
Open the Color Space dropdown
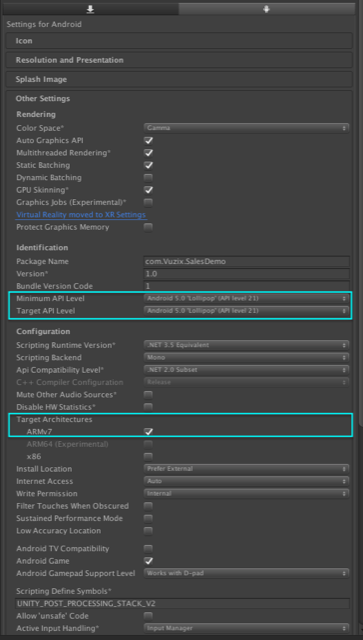(x=246, y=128)
